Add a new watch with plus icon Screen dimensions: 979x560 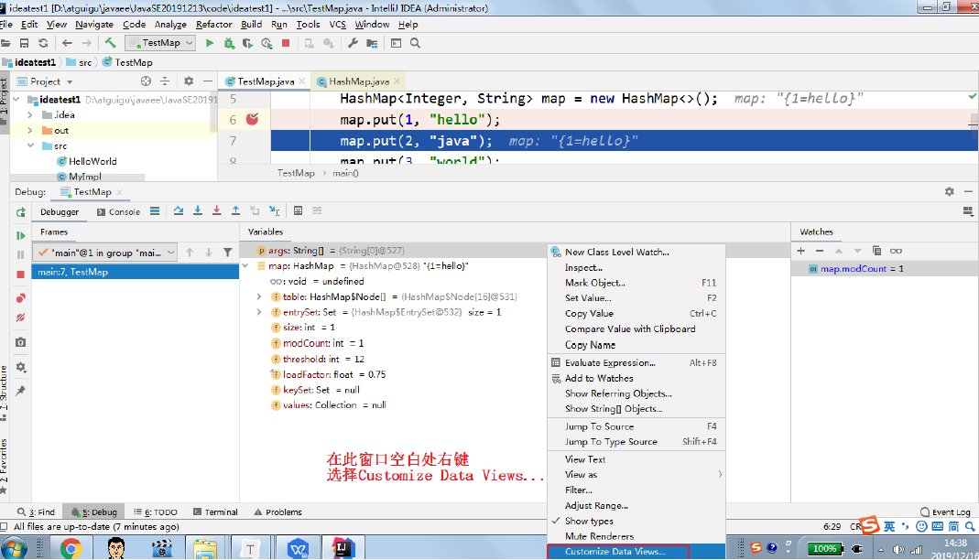[x=801, y=251]
